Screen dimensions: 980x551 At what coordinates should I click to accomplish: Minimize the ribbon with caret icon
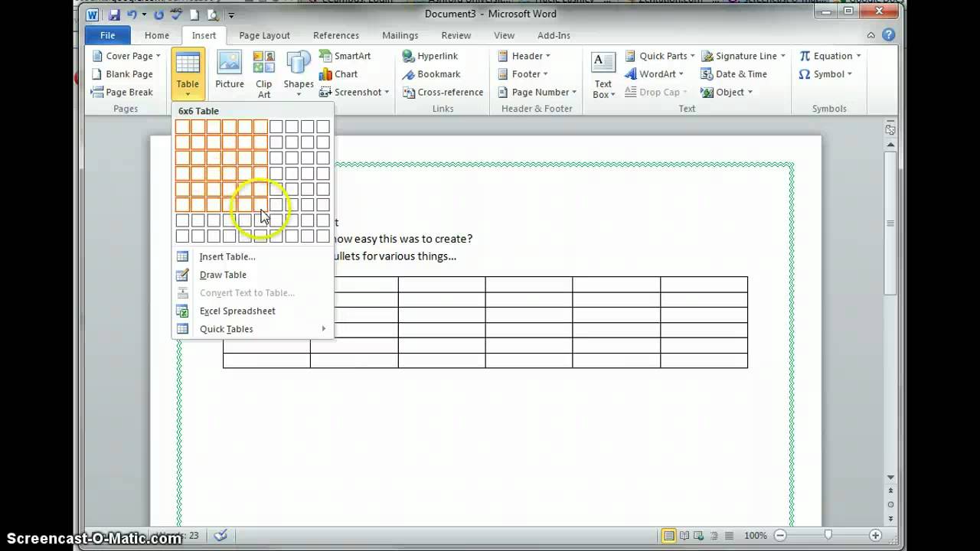coord(871,35)
